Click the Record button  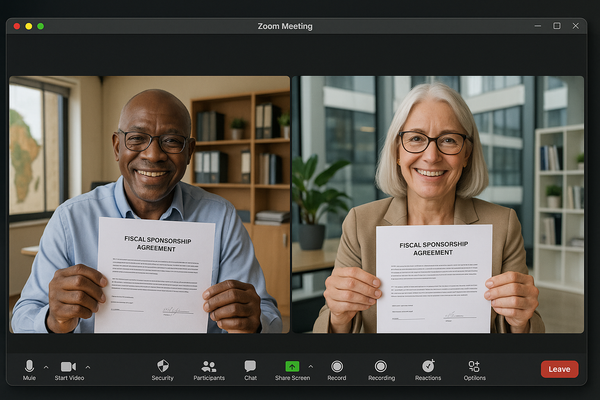(x=337, y=370)
